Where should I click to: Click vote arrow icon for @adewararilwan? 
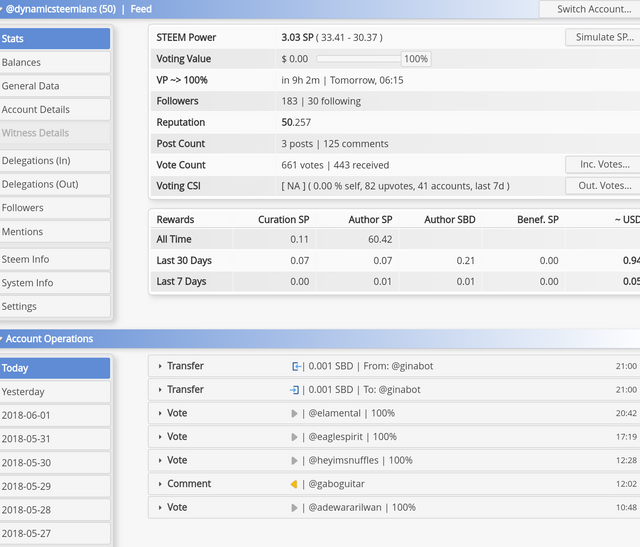coord(294,508)
